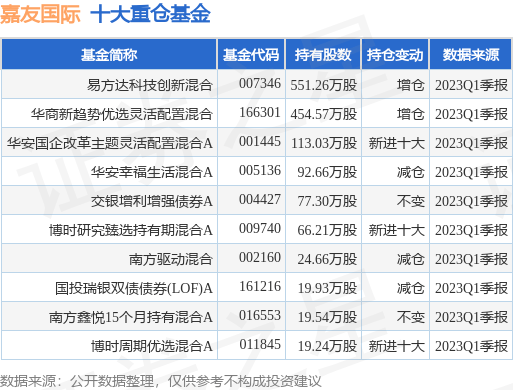The image size is (513, 390).
Task: Click the 十大重仓基金 heading
Action: [x=150, y=14]
